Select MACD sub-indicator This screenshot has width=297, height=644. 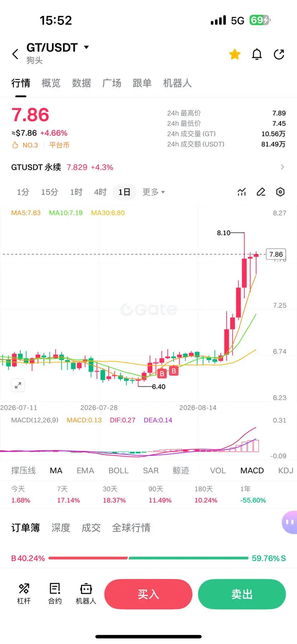click(x=252, y=470)
